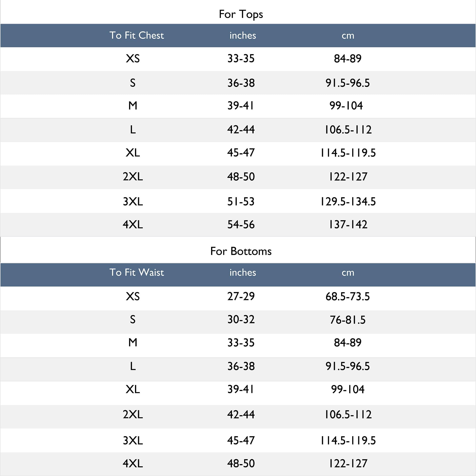Select the XS size label under To Fit Chest
Viewport: 476px width, 476px height.
point(133,59)
